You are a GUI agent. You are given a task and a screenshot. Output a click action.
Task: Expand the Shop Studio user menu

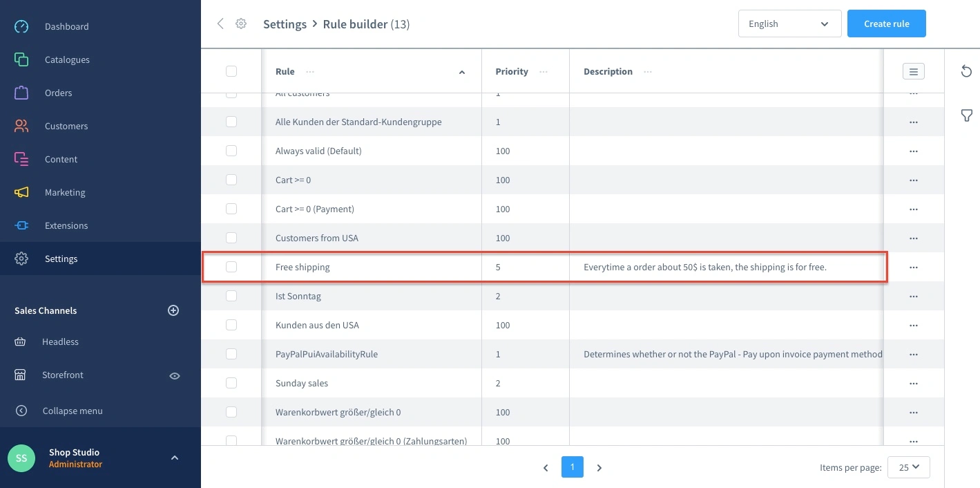pos(174,458)
